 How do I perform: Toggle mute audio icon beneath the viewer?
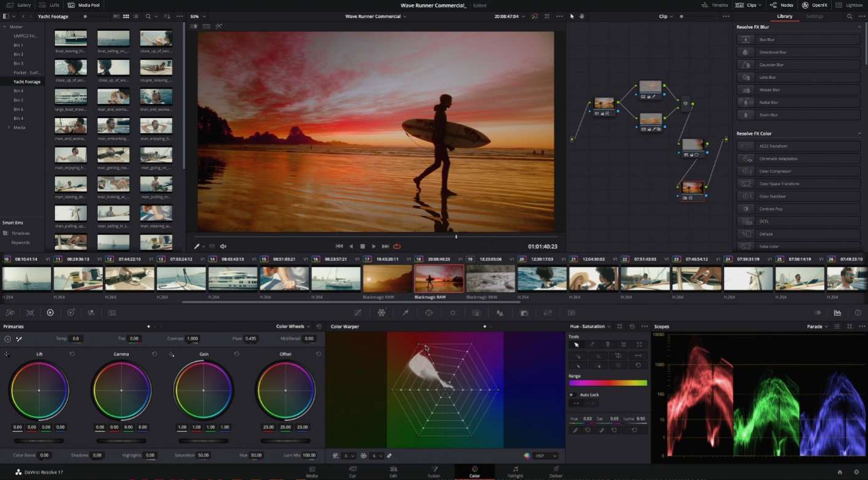[223, 246]
